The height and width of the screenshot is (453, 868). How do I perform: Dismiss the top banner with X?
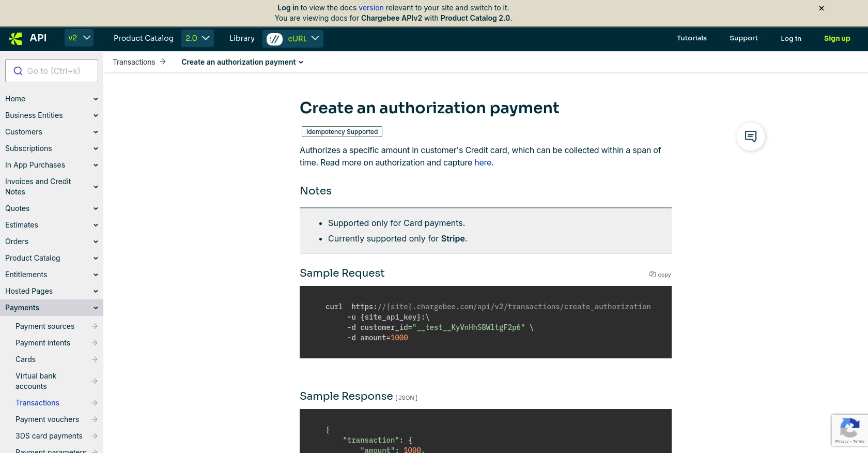(822, 8)
